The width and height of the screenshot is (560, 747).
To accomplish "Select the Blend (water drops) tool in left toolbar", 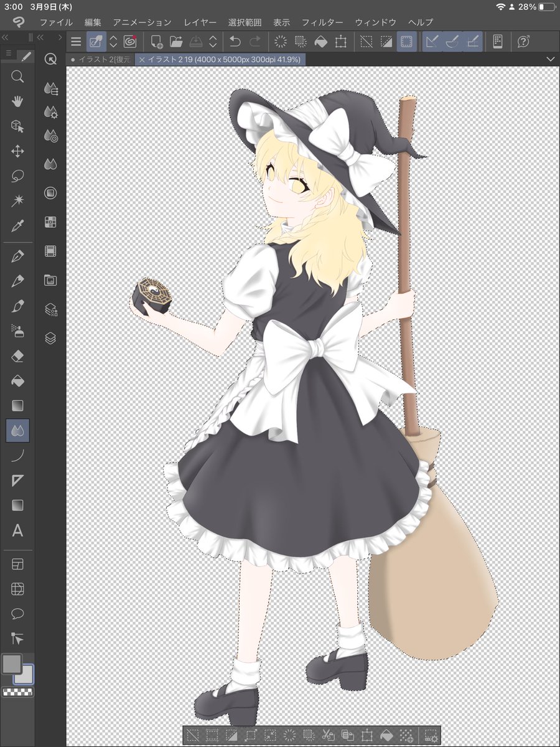I will (x=17, y=430).
